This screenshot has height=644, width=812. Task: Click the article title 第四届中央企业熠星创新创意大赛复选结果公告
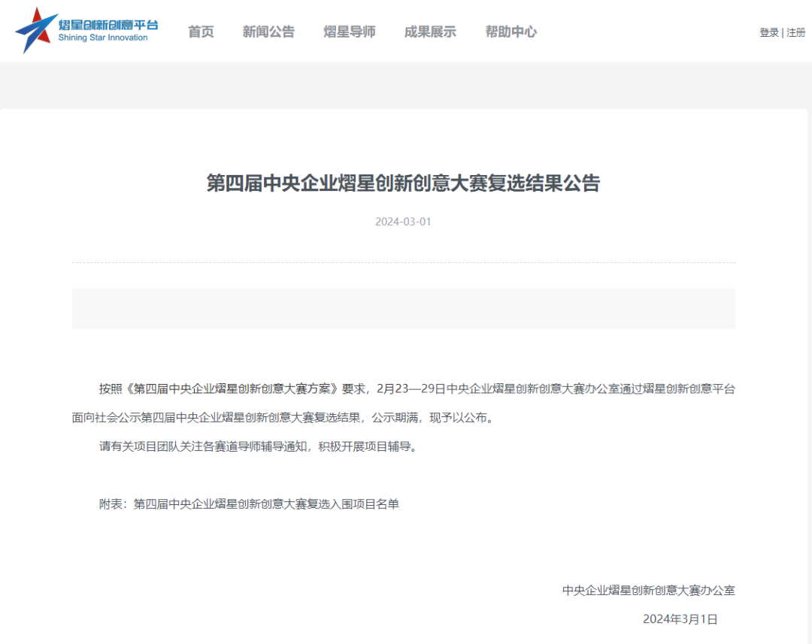click(x=403, y=183)
